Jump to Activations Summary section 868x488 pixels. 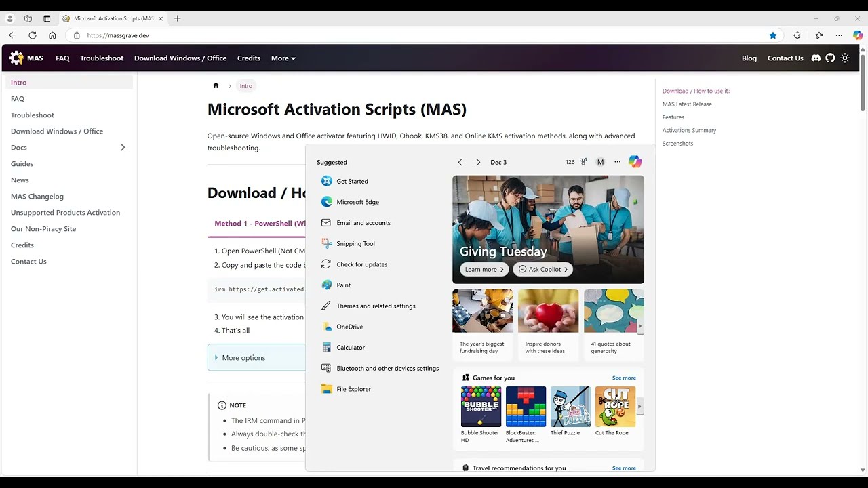pyautogui.click(x=689, y=130)
